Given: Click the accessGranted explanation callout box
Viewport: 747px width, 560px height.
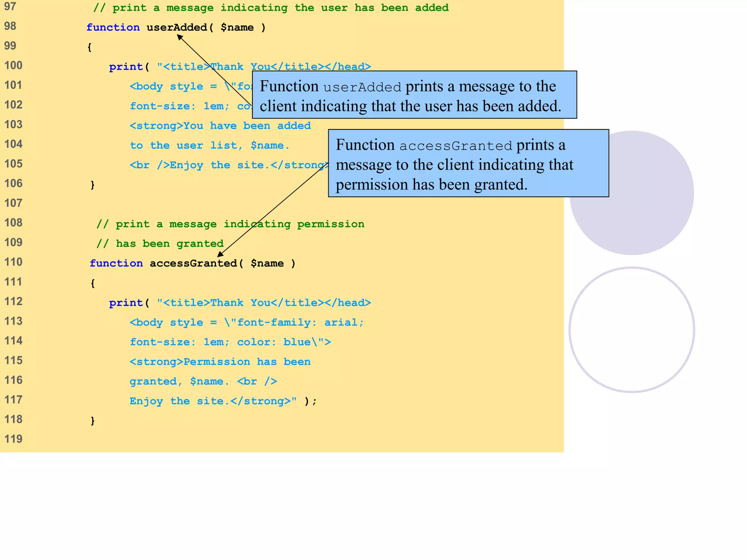Looking at the screenshot, I should point(468,163).
